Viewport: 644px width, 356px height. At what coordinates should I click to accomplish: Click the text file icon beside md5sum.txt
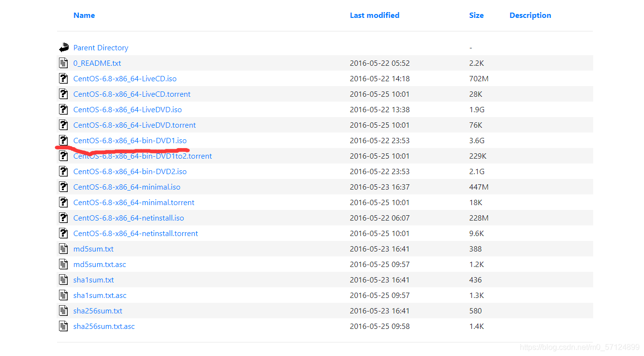point(63,249)
